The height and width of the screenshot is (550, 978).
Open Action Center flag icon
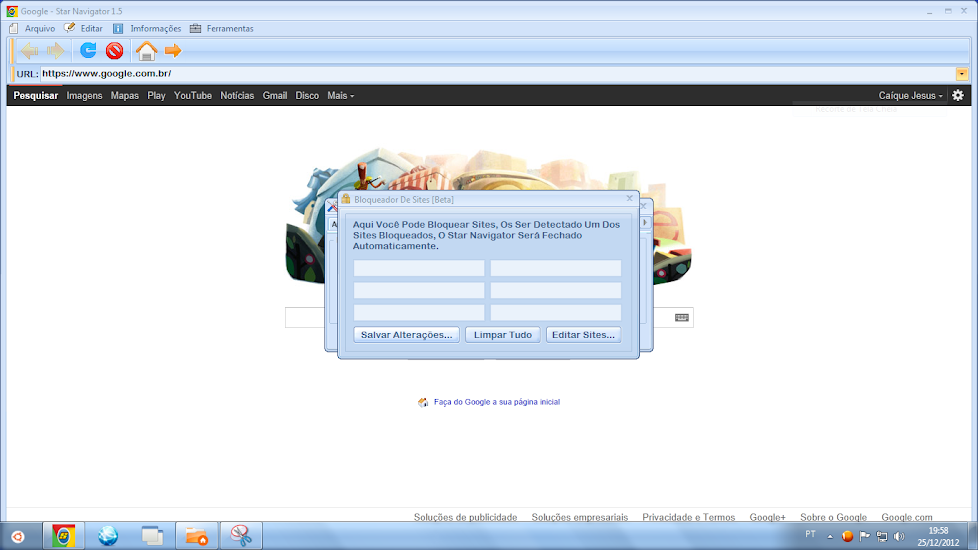point(864,536)
